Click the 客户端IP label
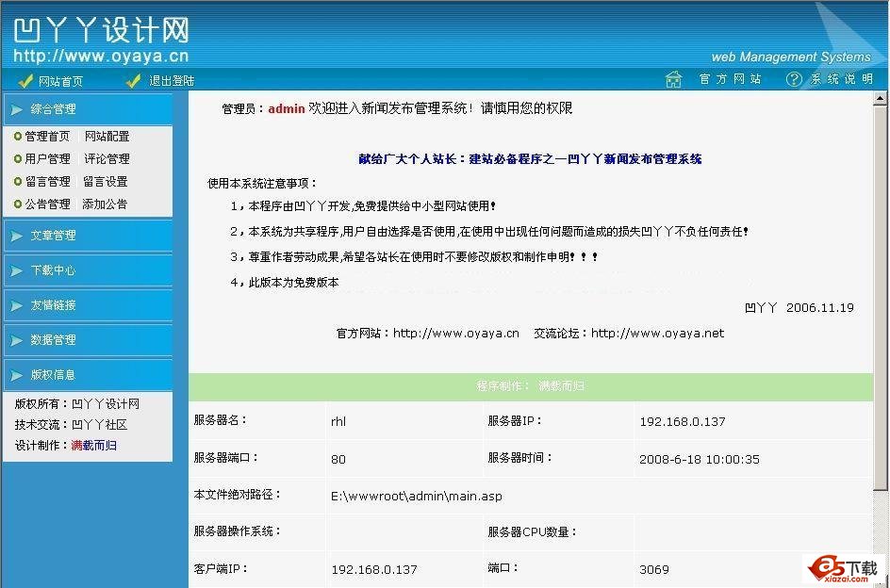The width and height of the screenshot is (890, 588). 221,568
